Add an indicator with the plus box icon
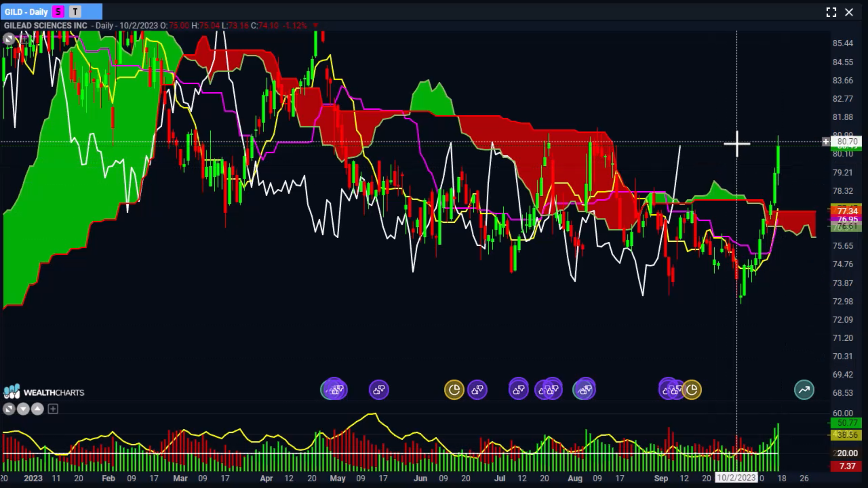This screenshot has width=868, height=488. 53,409
